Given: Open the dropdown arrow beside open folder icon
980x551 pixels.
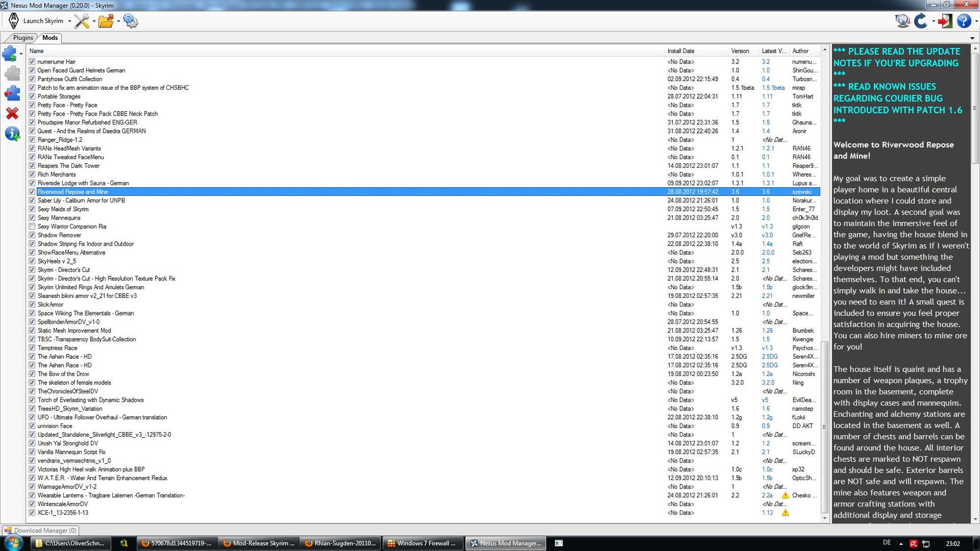Looking at the screenshot, I should click(x=118, y=22).
